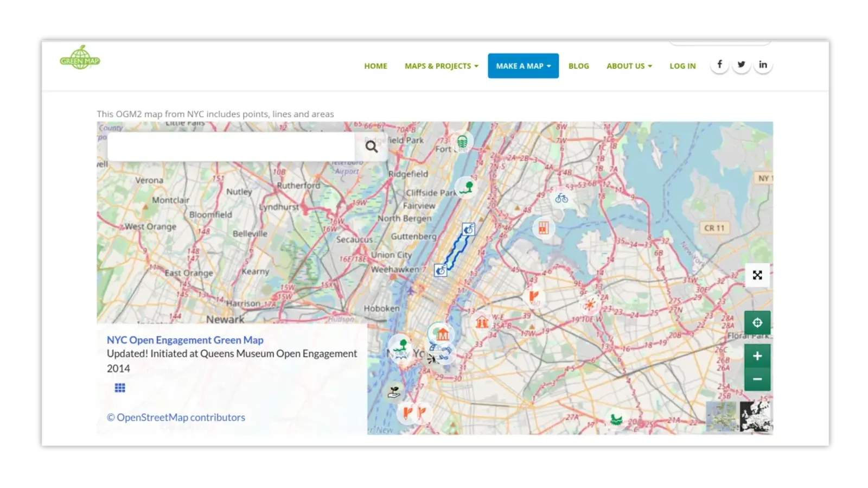
Task: Click the lower blue cycling route marker near Weehawken
Action: tap(441, 269)
